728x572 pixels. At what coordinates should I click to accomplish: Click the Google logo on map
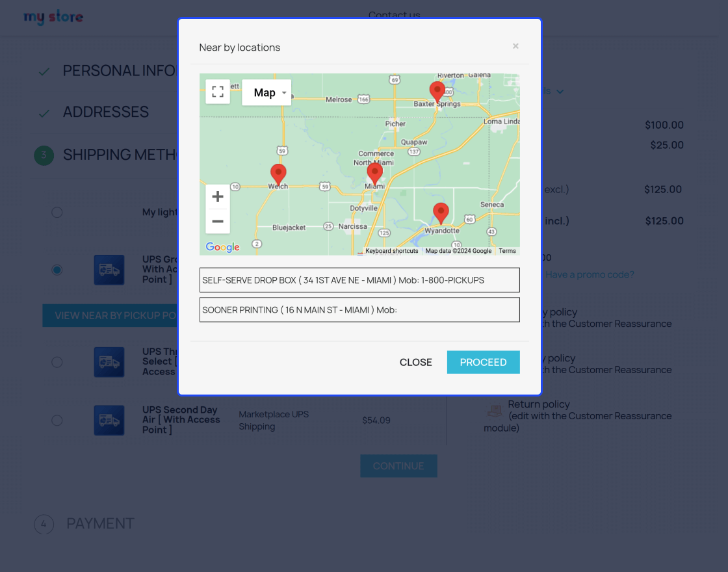tap(223, 247)
